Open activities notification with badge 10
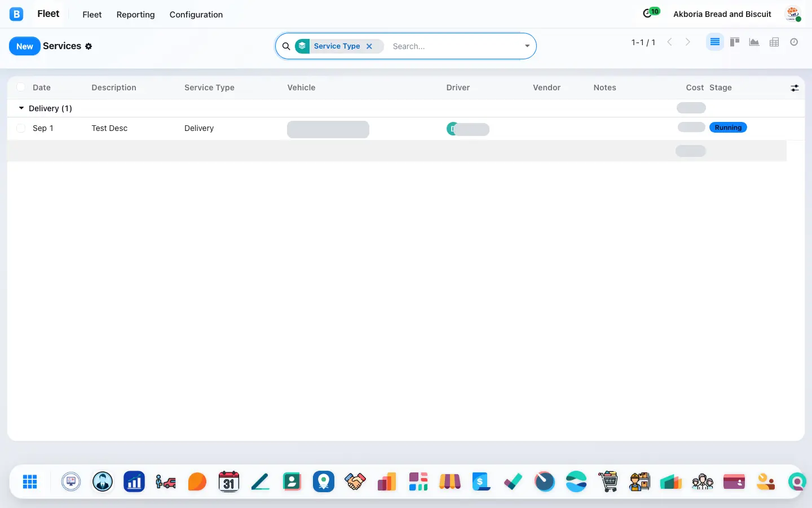 (x=651, y=13)
